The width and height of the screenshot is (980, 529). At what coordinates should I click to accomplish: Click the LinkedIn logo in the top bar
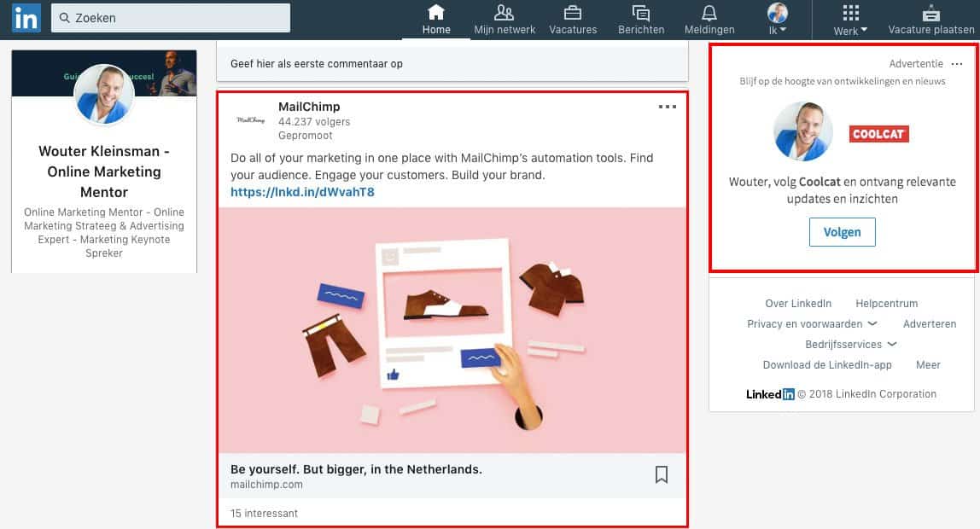26,17
